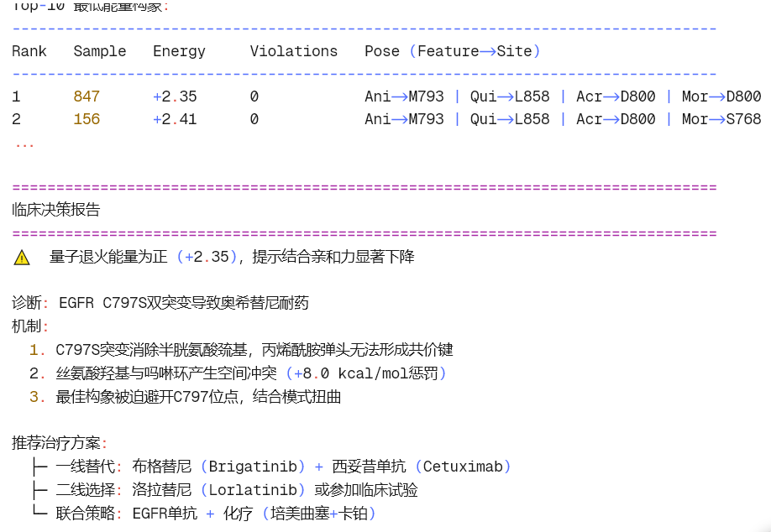This screenshot has height=532, width=771.
Task: Click 'Qui→L858' in the rank 2 row
Action: [510, 119]
